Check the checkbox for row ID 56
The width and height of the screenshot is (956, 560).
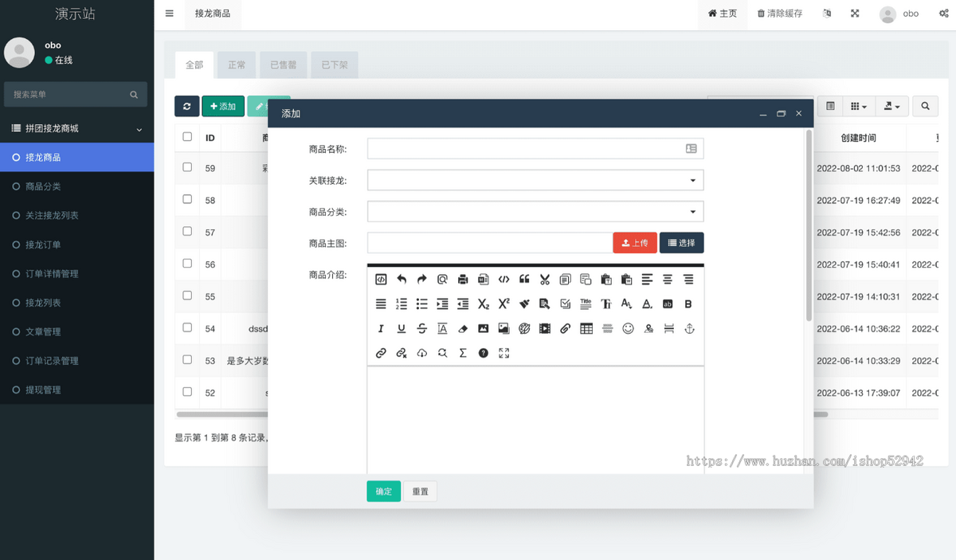187,263
